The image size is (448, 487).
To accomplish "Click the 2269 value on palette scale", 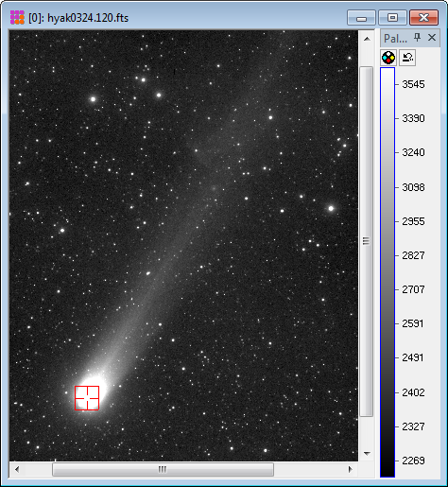I will [413, 461].
